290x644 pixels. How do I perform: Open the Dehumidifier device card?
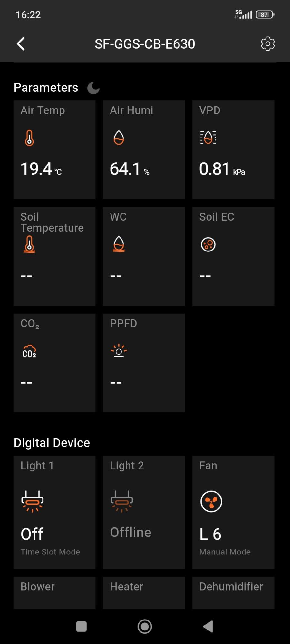[x=233, y=592]
